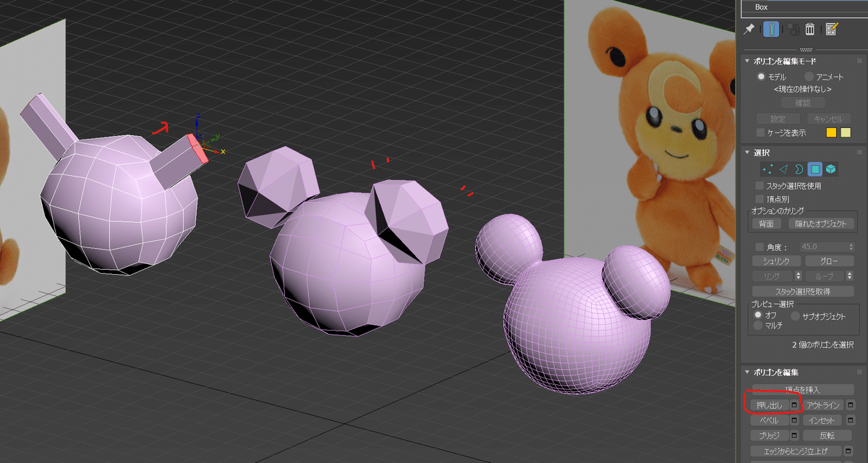868x463 pixels.
Task: Collapse ポリゴンを編集モード rollout
Action: (x=748, y=61)
